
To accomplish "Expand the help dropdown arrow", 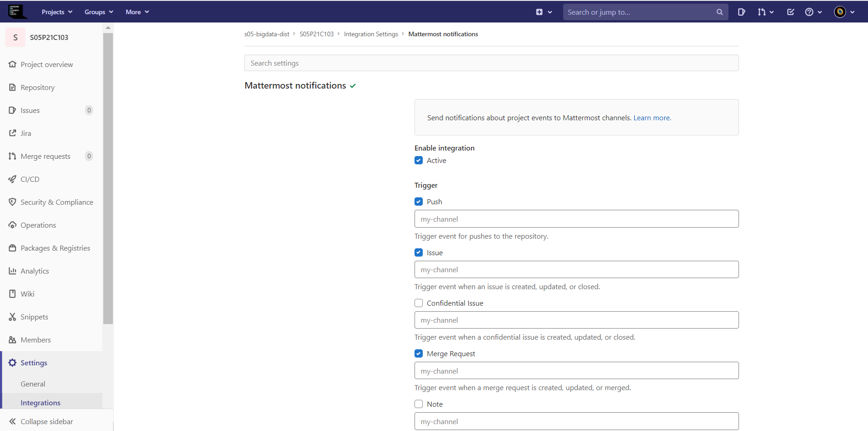I will 820,12.
